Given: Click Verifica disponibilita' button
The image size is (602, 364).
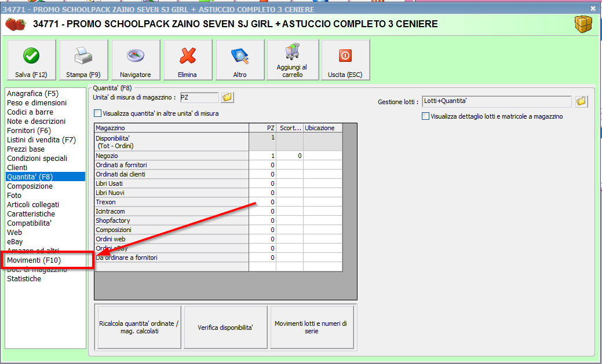Looking at the screenshot, I should click(x=225, y=327).
